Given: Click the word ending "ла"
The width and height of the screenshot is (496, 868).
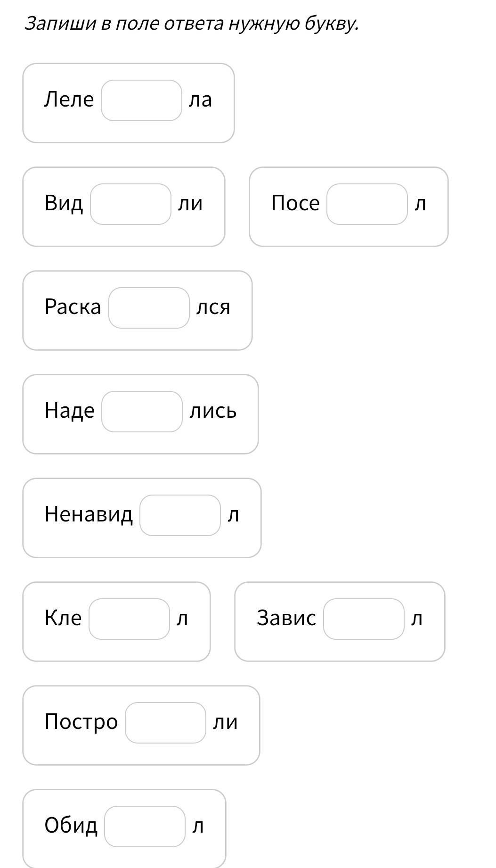Looking at the screenshot, I should tap(200, 100).
